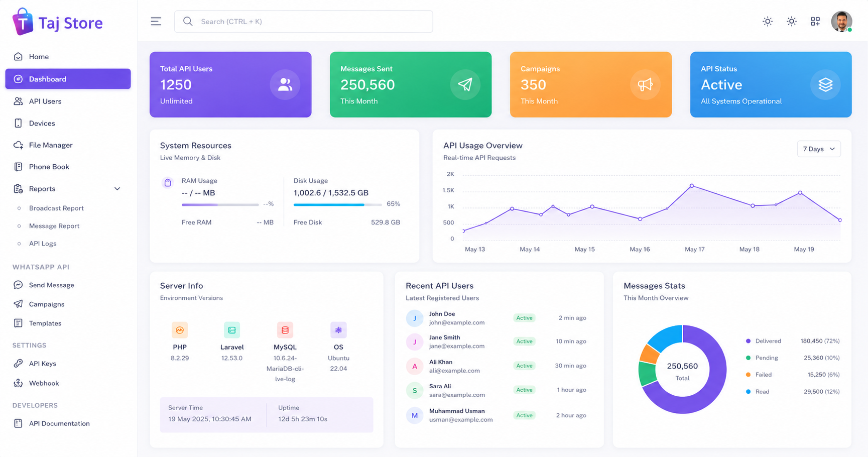The width and height of the screenshot is (868, 457).
Task: Click the layers icon on API Status card
Action: [825, 84]
